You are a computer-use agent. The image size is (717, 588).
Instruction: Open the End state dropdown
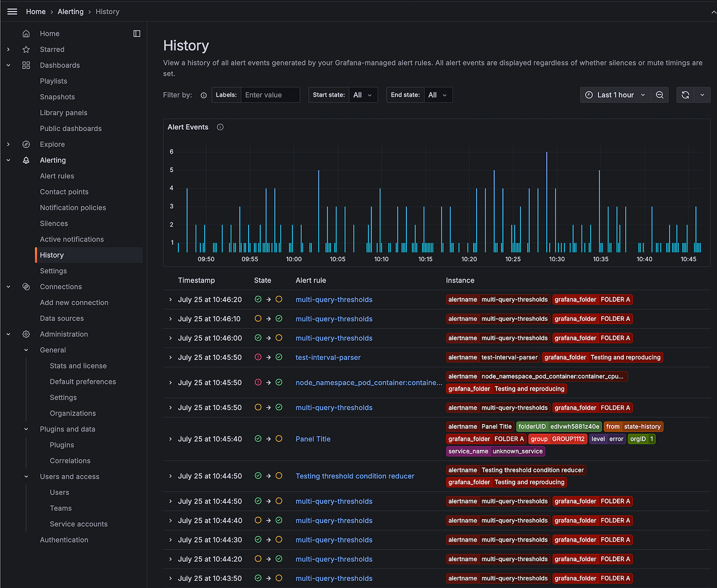coord(438,95)
